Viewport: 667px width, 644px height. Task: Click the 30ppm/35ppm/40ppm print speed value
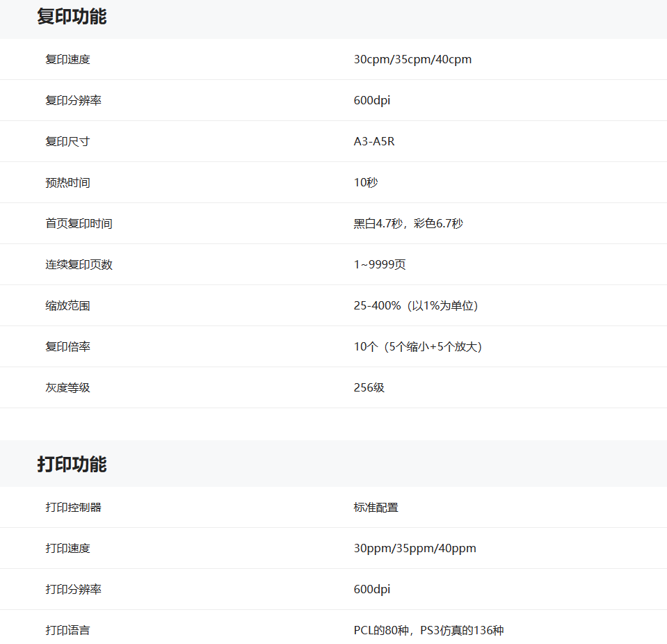pos(415,549)
